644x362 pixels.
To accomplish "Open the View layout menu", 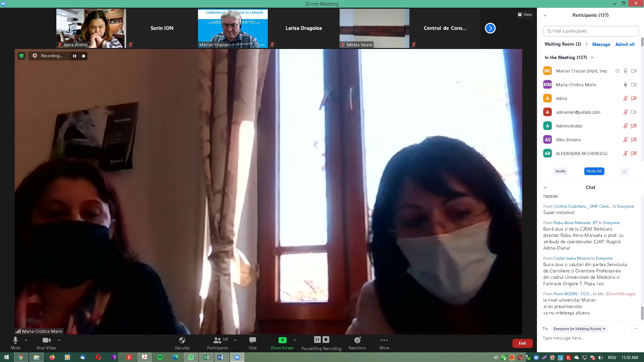I will [525, 14].
